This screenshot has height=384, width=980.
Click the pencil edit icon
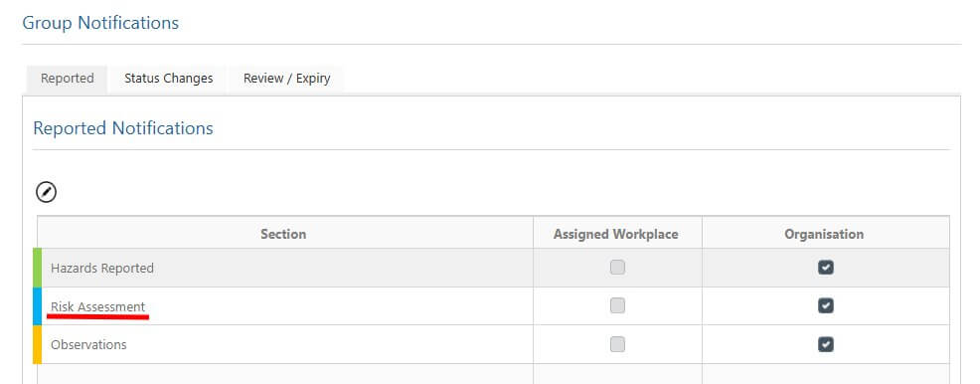click(46, 192)
